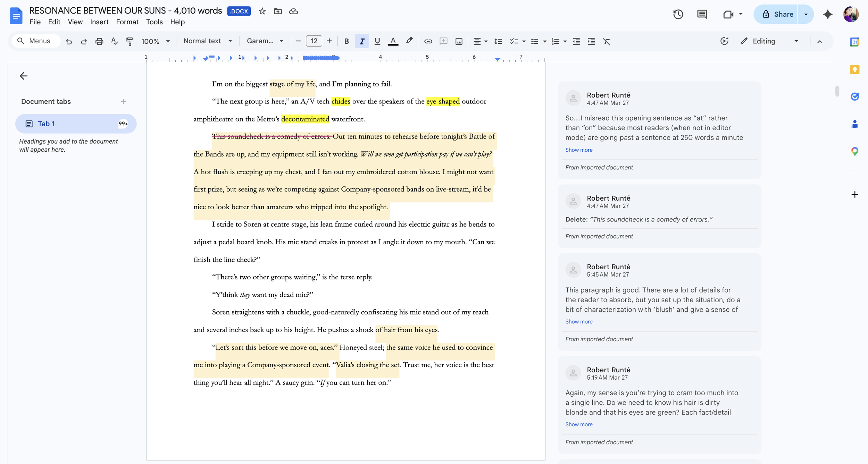Screen dimensions: 868x464
Task: Decrease indent of paragraph
Action: pos(576,41)
